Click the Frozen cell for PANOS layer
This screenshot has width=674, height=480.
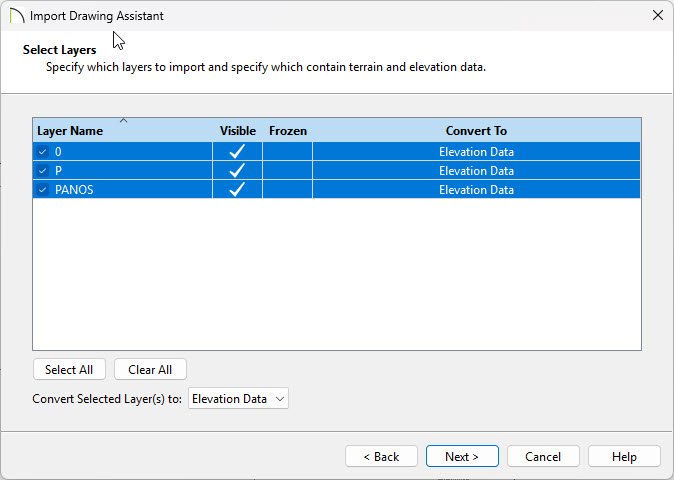click(287, 190)
